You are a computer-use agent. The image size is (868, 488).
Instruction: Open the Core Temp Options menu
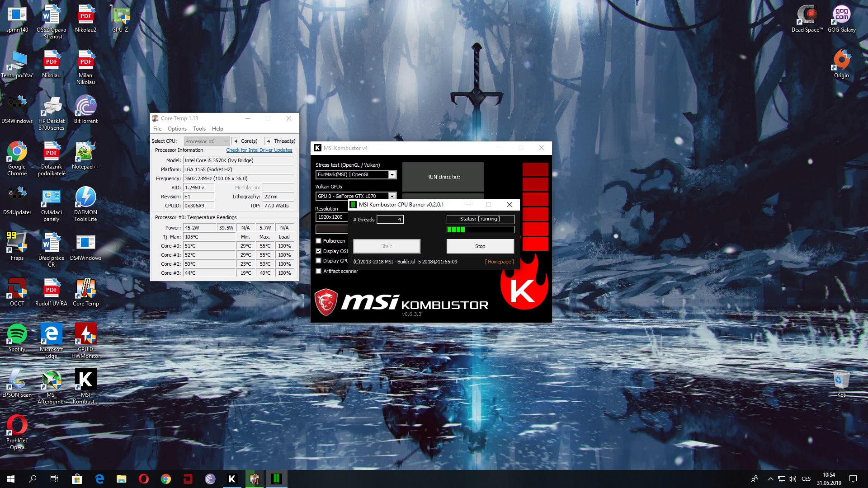177,129
